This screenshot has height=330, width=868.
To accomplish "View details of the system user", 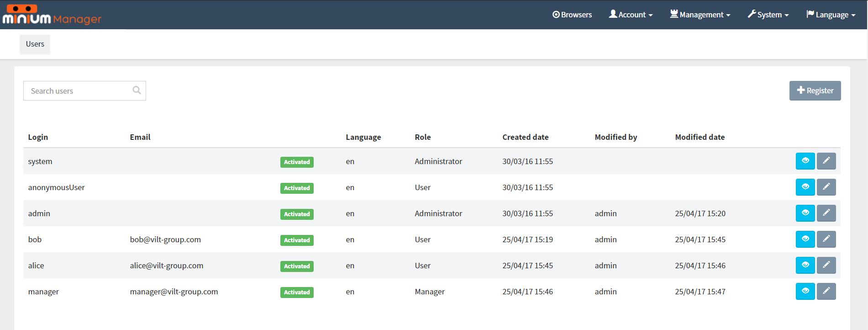I will coord(805,161).
